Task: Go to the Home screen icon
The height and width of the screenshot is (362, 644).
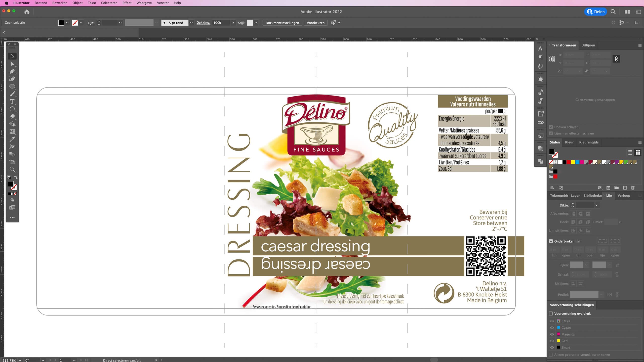Action: pyautogui.click(x=27, y=12)
